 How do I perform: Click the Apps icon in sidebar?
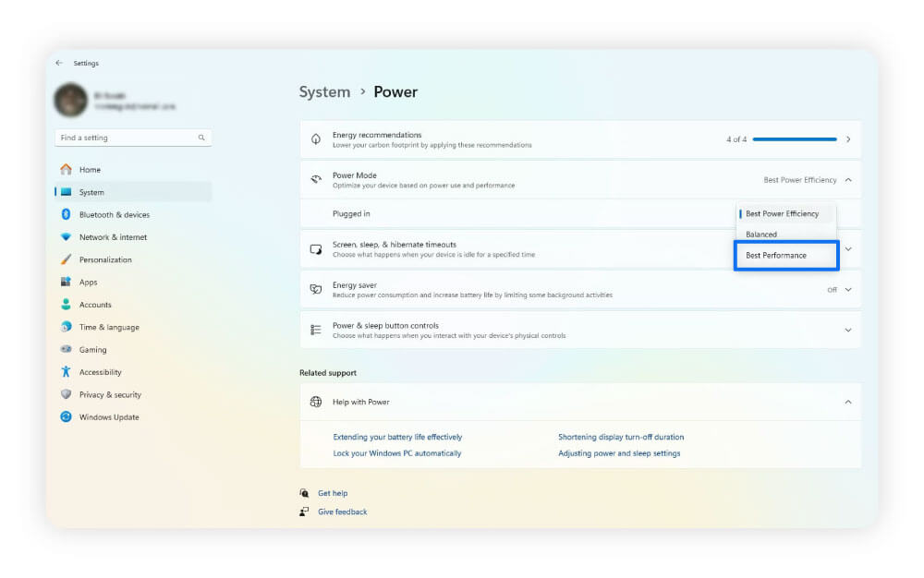tap(66, 282)
